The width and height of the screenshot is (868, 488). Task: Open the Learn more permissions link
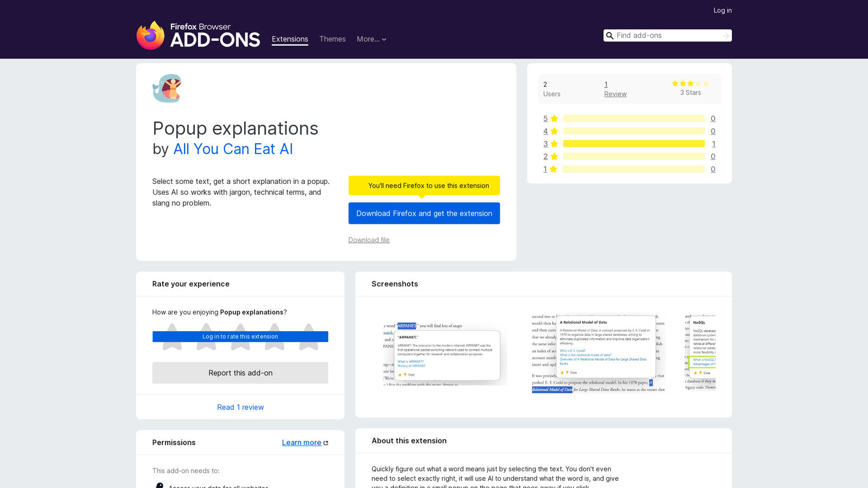[302, 442]
